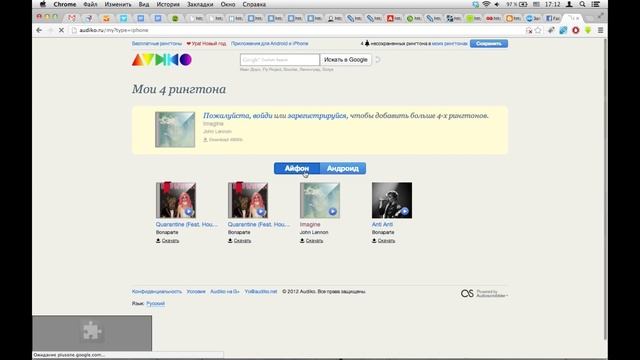Switch to the Facebook browser tab

click(x=552, y=18)
